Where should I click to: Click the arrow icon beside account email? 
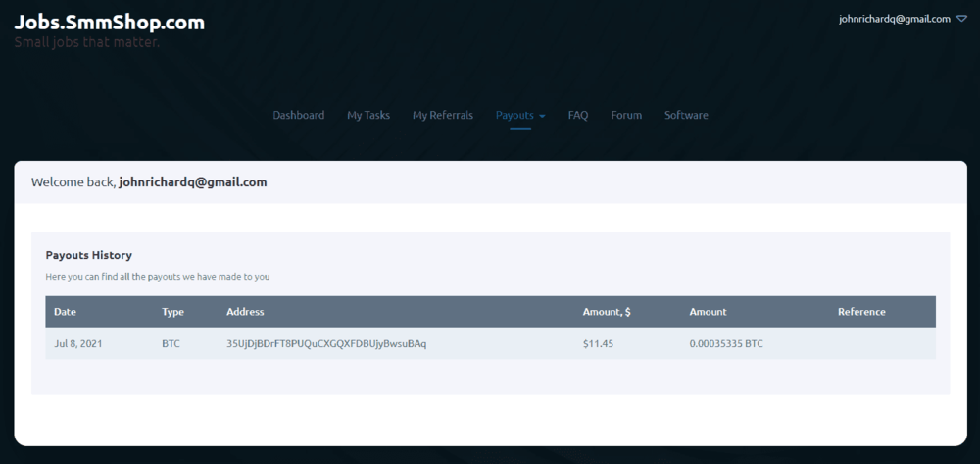pos(961,19)
